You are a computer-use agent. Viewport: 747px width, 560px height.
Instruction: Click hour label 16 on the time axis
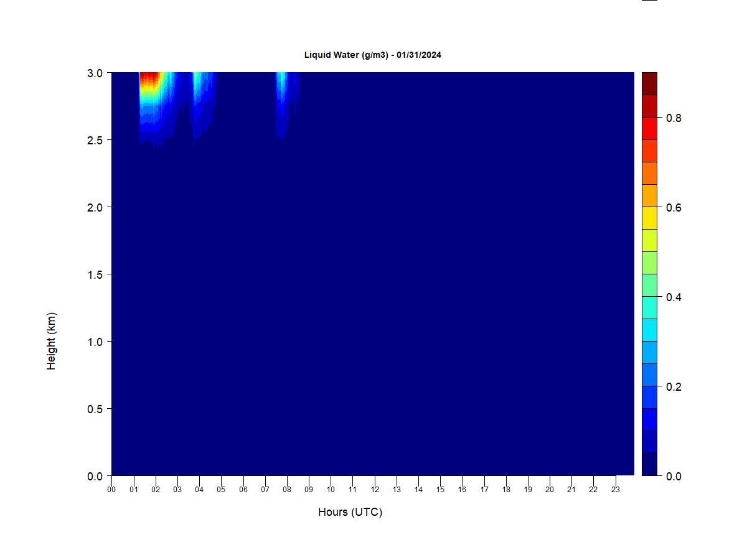click(x=462, y=490)
